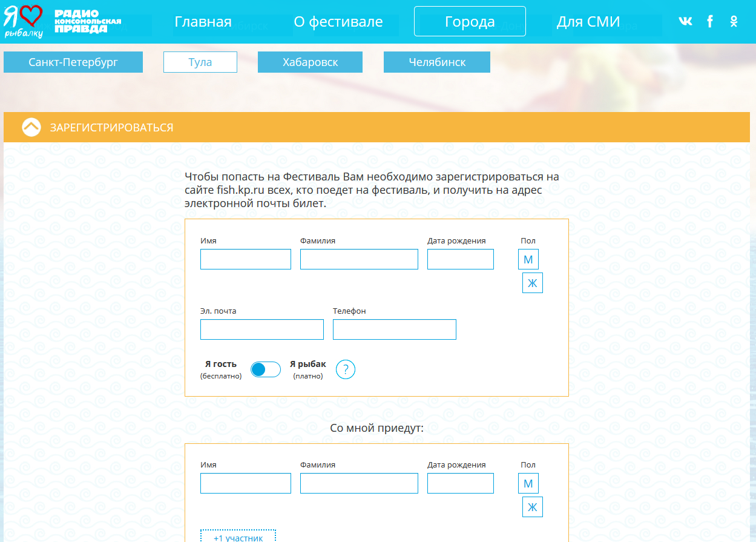Collapse the Зарегистрироваться section chevron

pos(31,127)
